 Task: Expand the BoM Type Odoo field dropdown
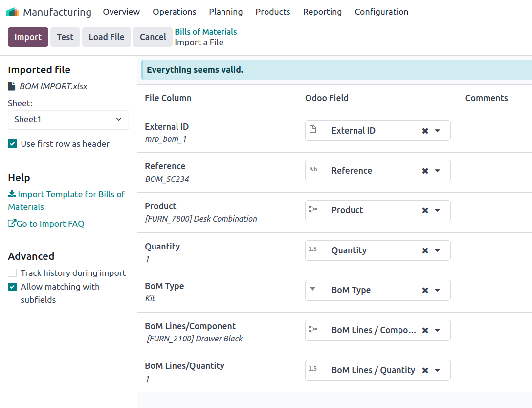click(437, 290)
